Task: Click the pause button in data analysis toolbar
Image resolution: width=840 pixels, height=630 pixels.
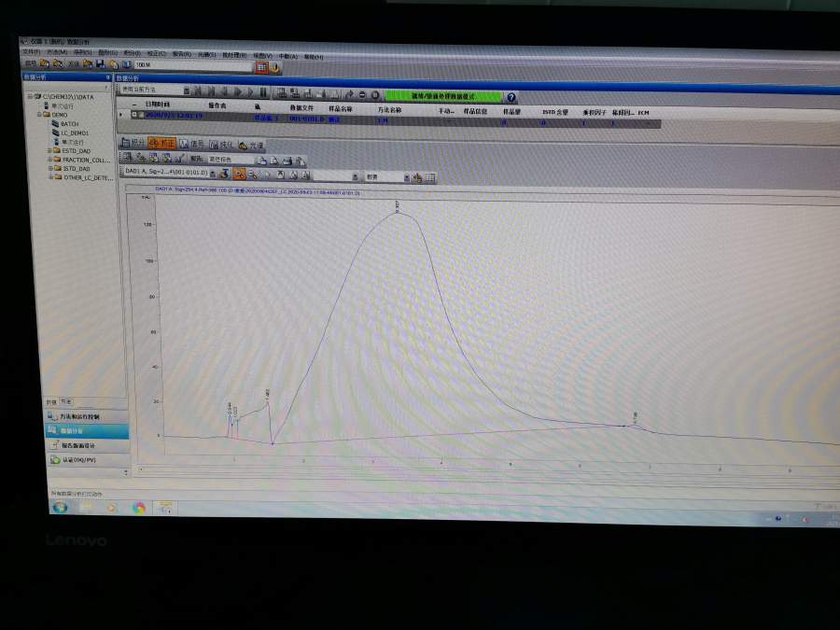Action: (x=263, y=92)
